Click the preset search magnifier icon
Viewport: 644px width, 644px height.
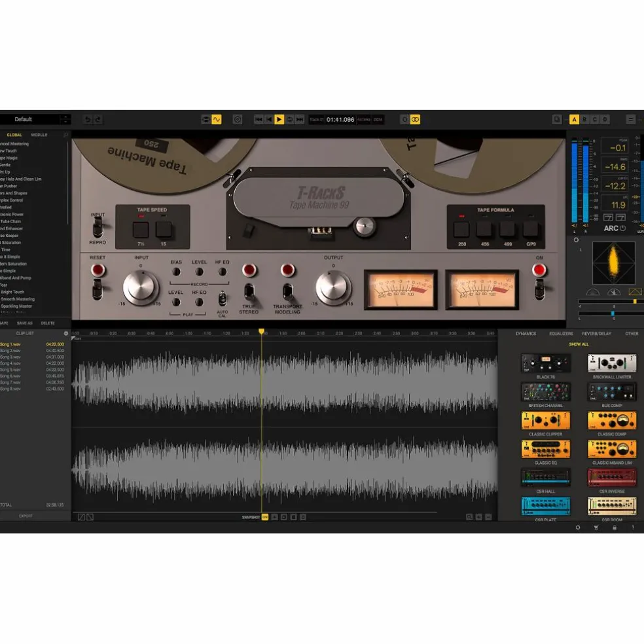coord(65,135)
